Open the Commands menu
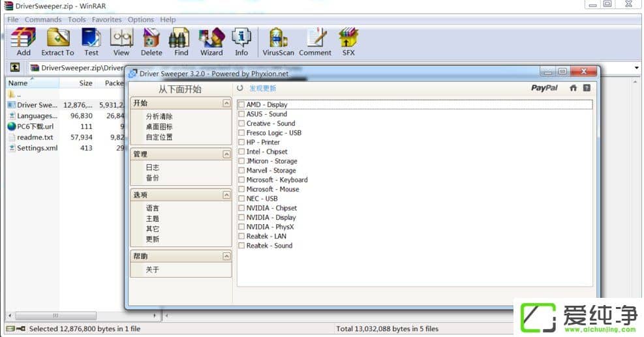The width and height of the screenshot is (644, 337). (43, 20)
